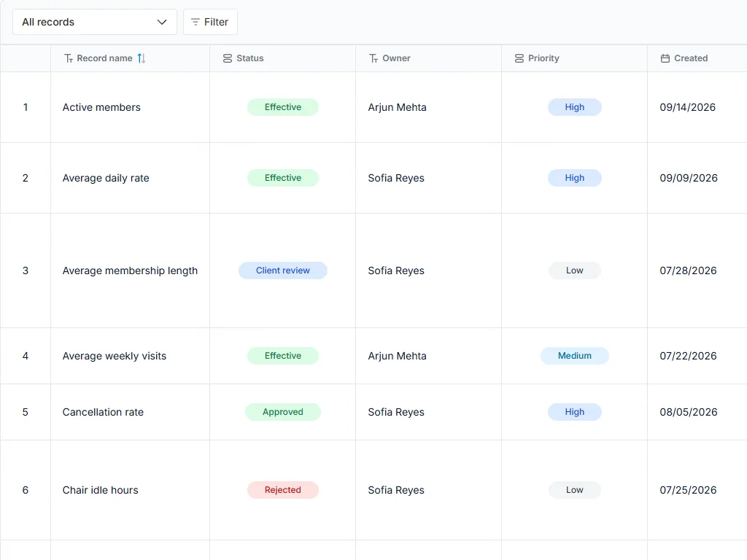Image resolution: width=747 pixels, height=560 pixels.
Task: Click Effective status of Average weekly visits
Action: 283,356
